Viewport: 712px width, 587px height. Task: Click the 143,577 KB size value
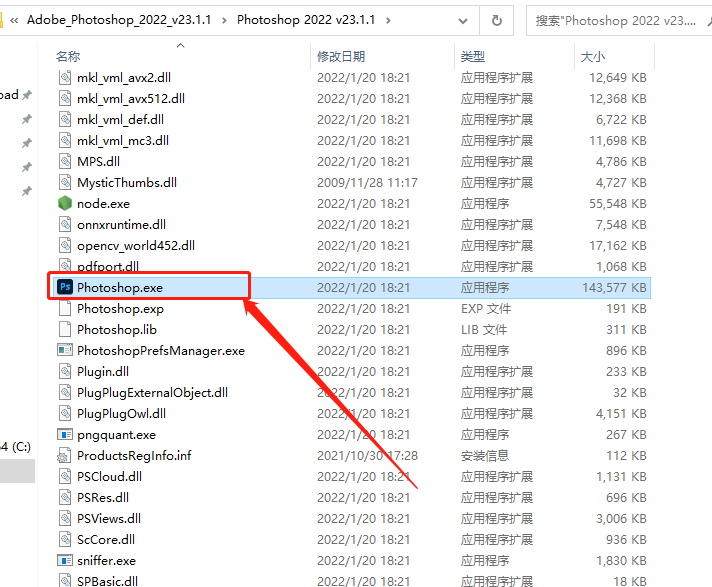click(614, 287)
